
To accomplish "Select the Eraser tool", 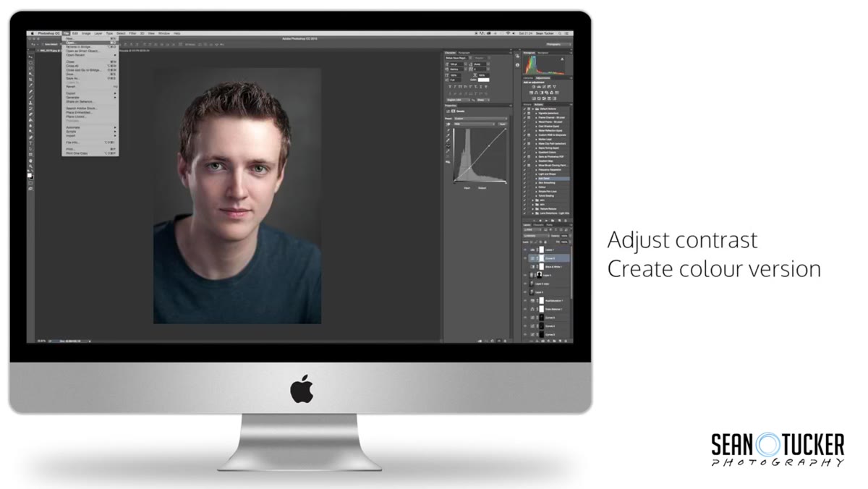I will click(30, 114).
